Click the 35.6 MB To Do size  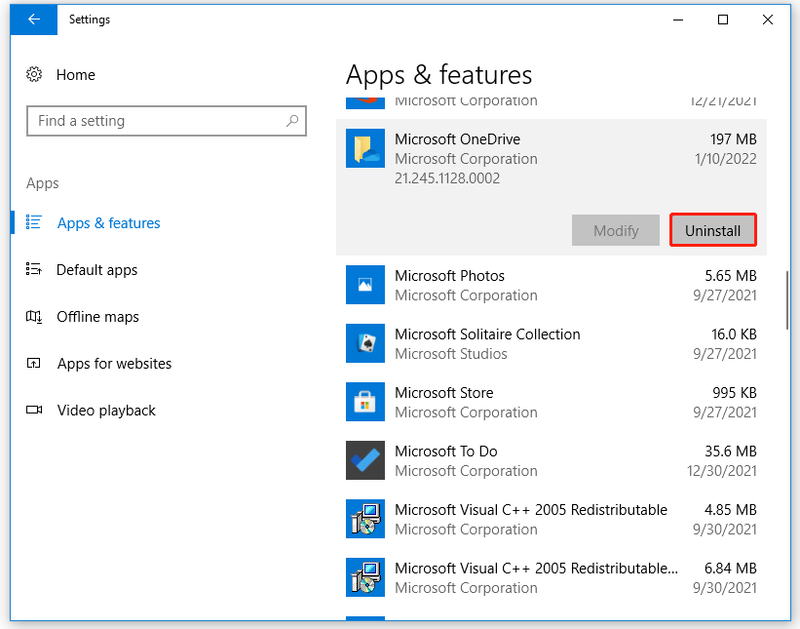(x=731, y=451)
